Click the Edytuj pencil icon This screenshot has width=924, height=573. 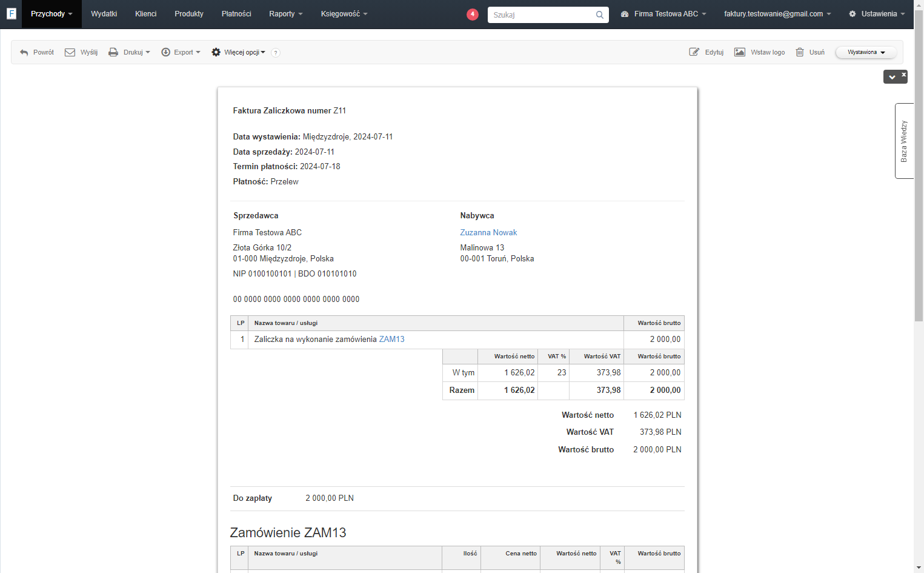[x=694, y=52]
